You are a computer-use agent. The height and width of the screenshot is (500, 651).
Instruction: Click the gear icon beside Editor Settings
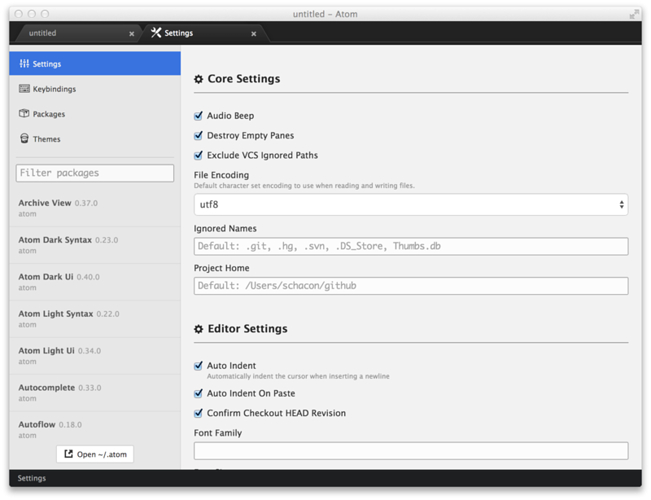click(198, 329)
